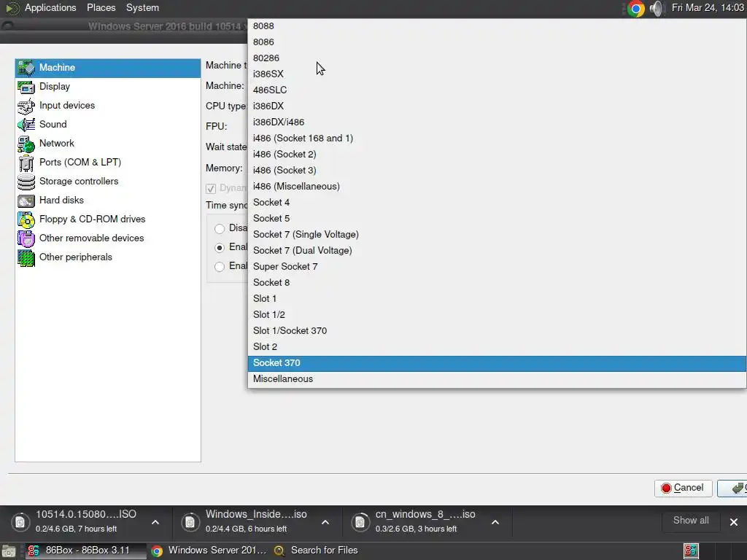Click the Chrome icon in top panel
This screenshot has height=560, width=747.
point(635,9)
